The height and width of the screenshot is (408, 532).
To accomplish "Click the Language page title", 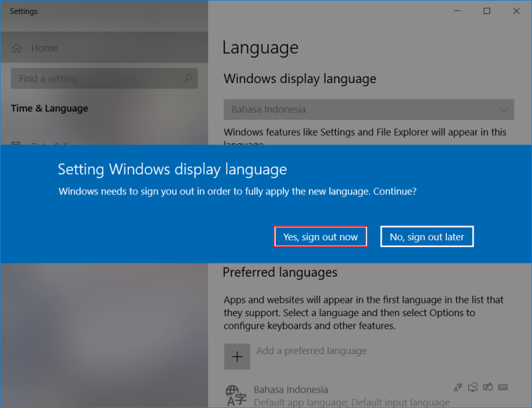I will click(260, 47).
